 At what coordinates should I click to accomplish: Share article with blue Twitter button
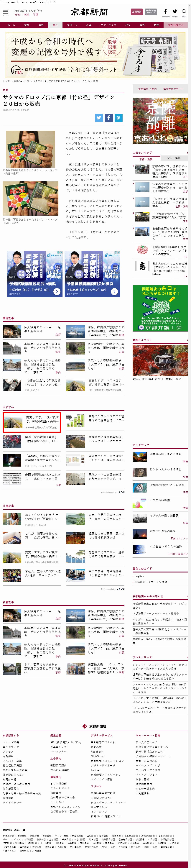99,118
